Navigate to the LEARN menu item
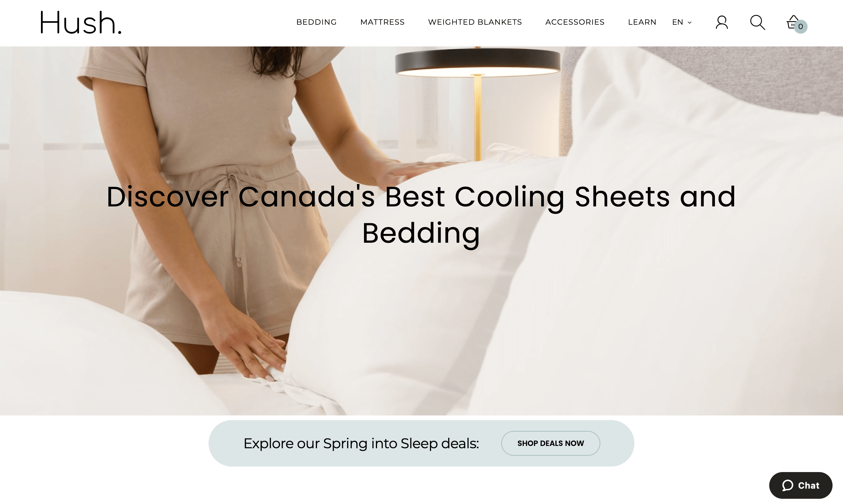 [x=642, y=21]
